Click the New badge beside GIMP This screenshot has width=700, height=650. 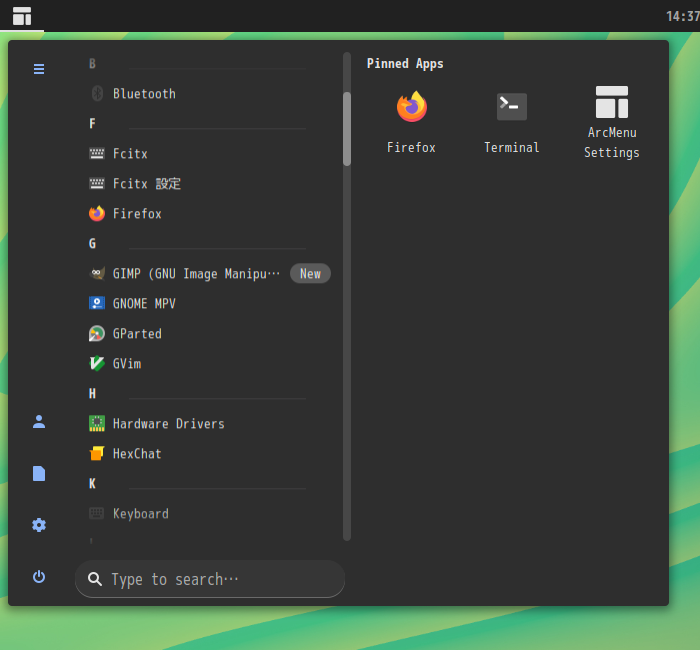tap(310, 273)
